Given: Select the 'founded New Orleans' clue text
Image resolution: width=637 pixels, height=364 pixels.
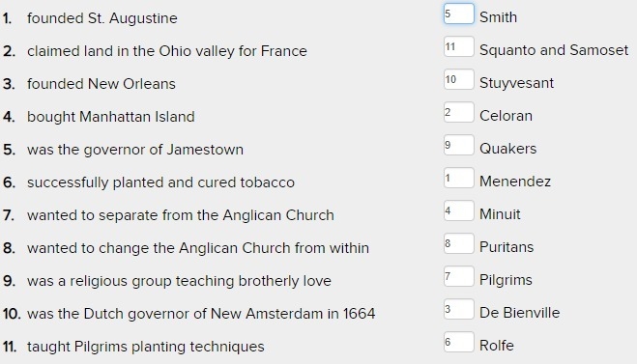Looking at the screenshot, I should pyautogui.click(x=101, y=84).
